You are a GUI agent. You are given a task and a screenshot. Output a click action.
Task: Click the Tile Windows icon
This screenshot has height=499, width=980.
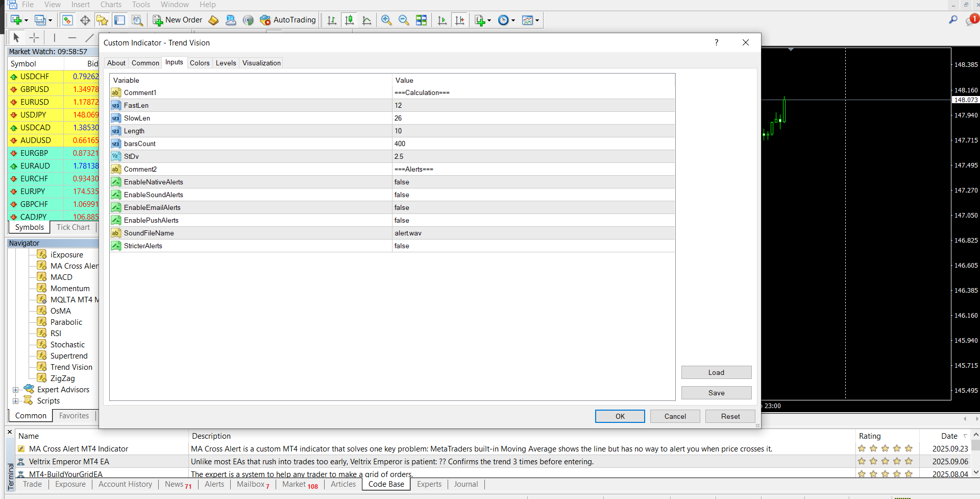tap(421, 20)
